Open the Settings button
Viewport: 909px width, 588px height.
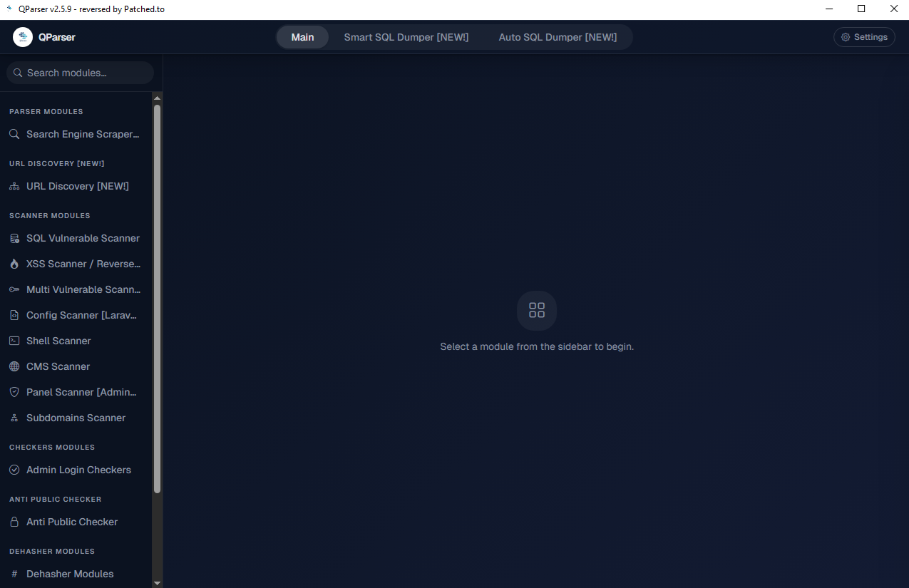pos(864,37)
